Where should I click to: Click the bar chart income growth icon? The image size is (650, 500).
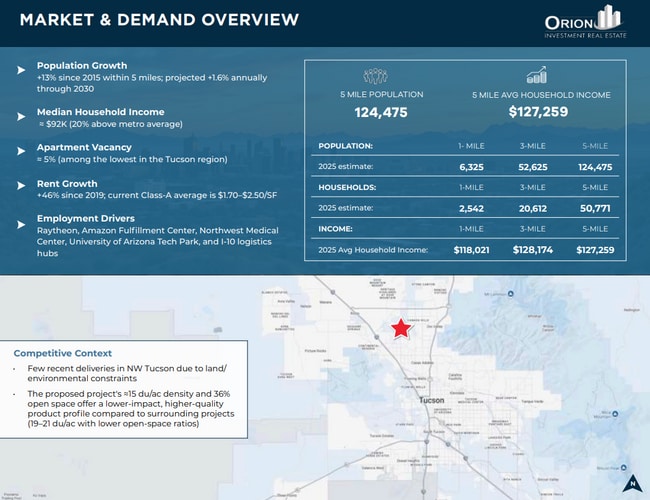536,76
